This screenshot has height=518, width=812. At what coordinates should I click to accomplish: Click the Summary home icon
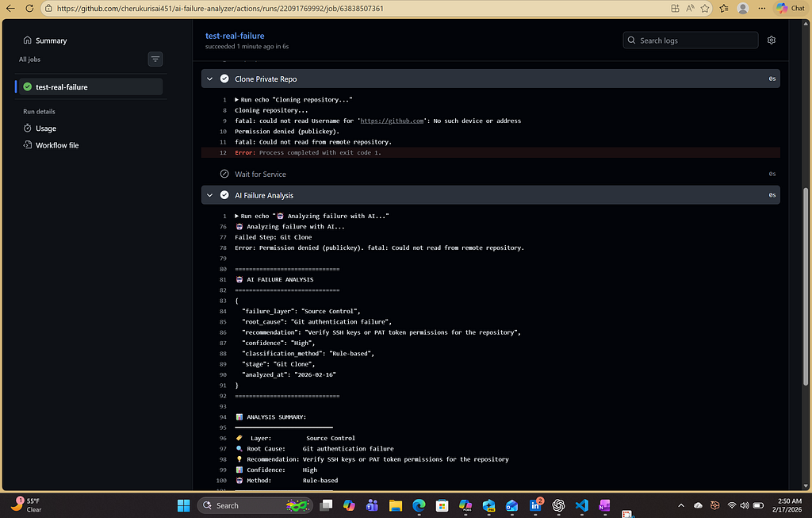pyautogui.click(x=28, y=40)
